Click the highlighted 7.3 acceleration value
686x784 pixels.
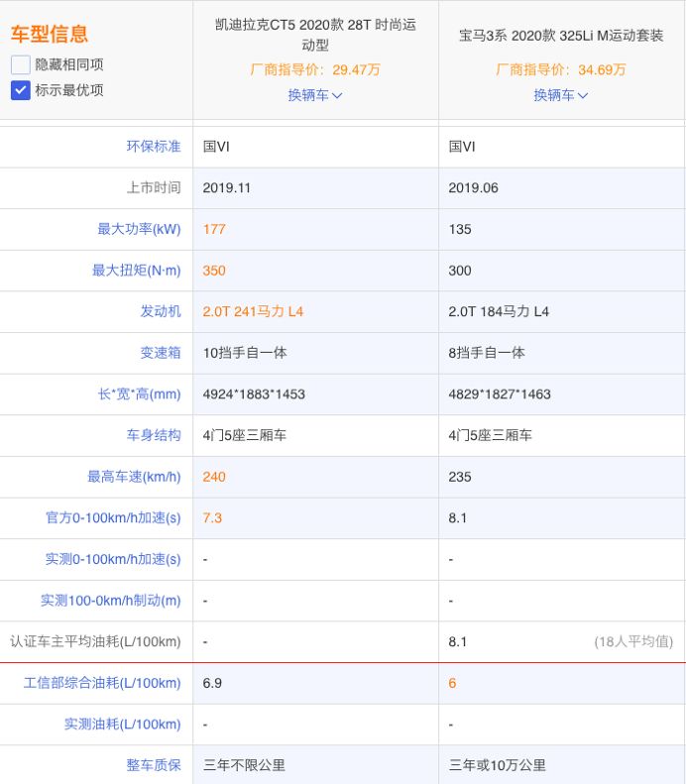(x=212, y=518)
